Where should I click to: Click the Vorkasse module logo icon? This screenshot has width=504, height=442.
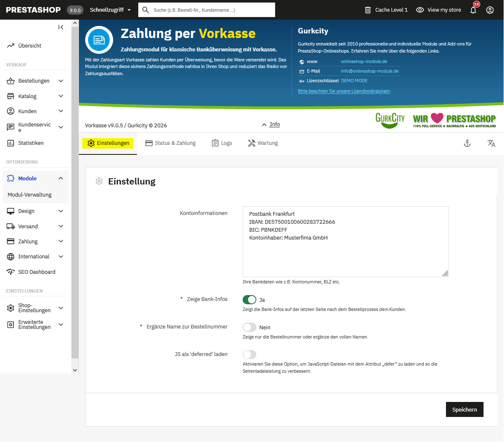click(99, 40)
